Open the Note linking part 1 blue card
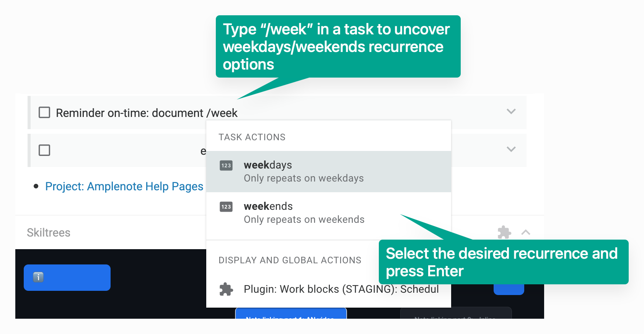 [x=291, y=313]
